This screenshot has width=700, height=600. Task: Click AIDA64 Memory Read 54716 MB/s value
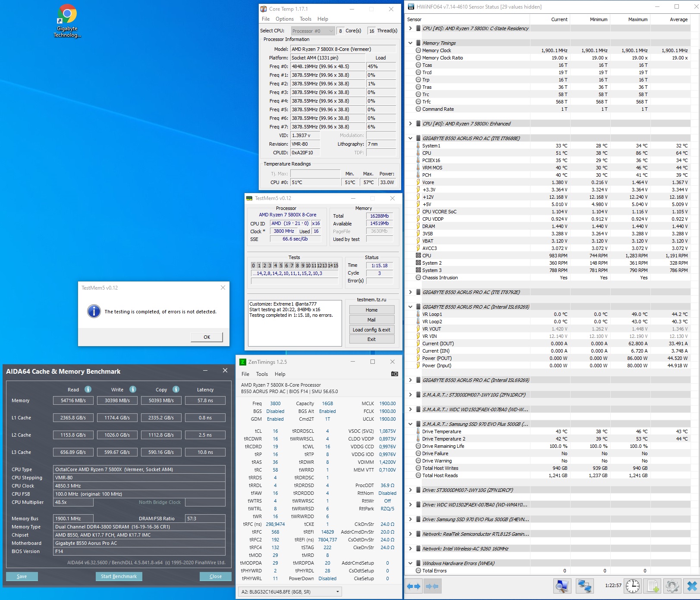pos(73,400)
